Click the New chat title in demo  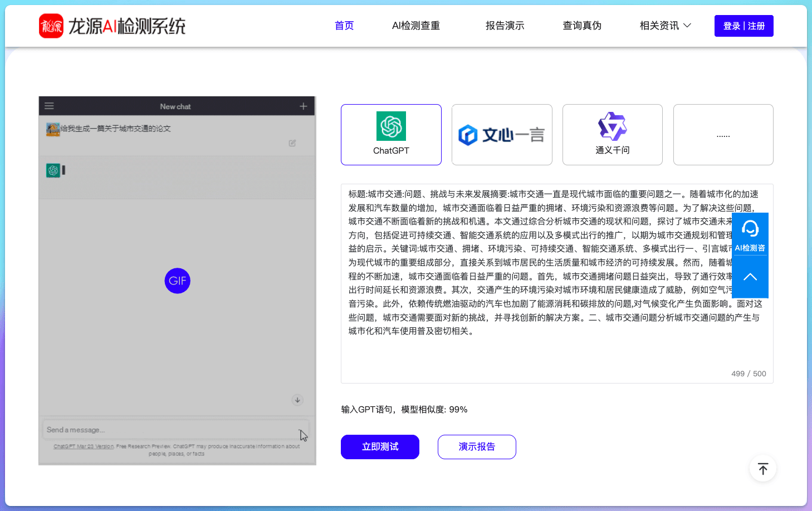[175, 106]
